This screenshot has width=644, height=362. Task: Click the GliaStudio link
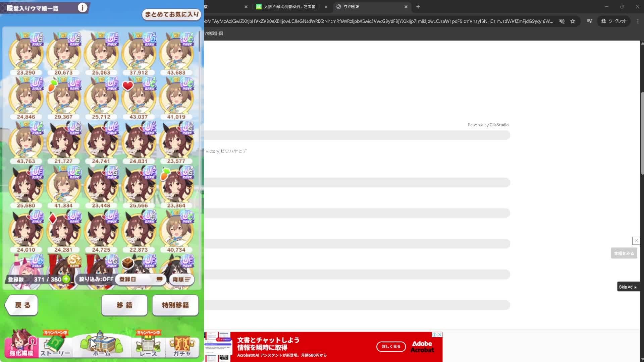(x=499, y=125)
